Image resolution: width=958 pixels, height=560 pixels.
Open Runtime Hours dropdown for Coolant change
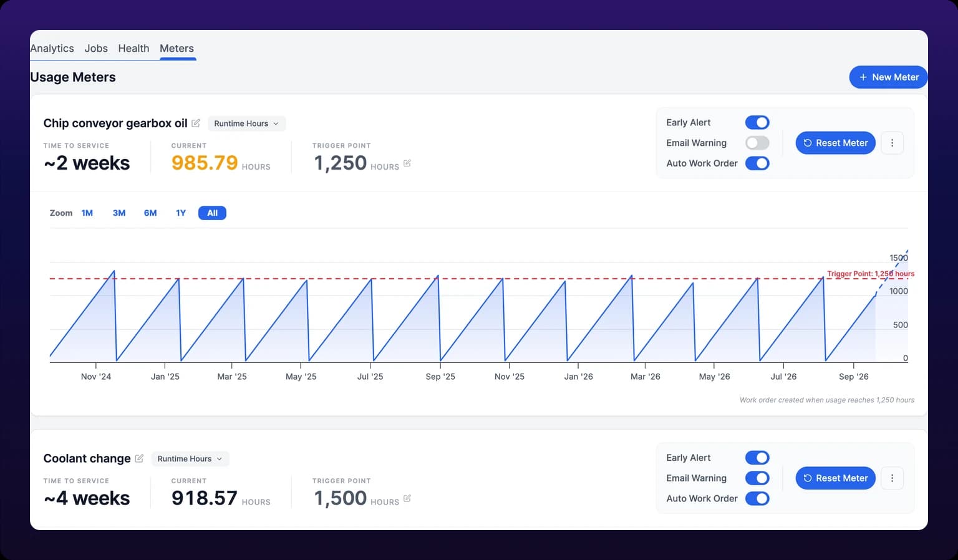(x=190, y=459)
